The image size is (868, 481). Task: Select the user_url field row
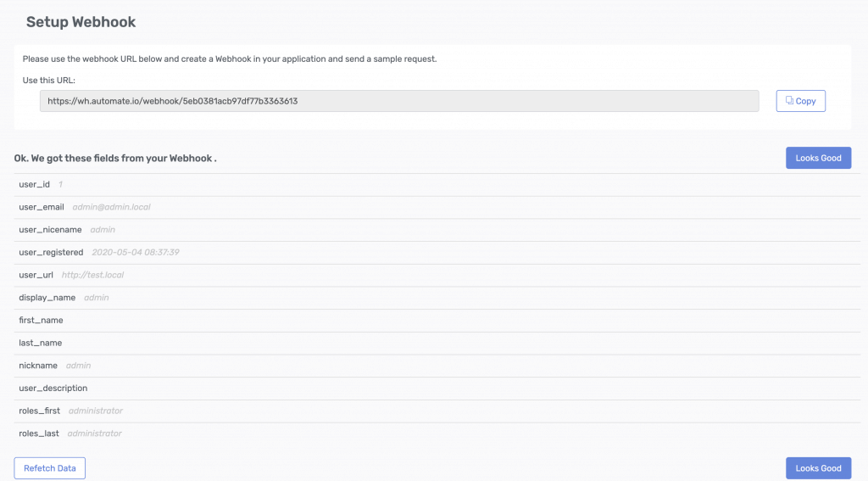pyautogui.click(x=437, y=276)
